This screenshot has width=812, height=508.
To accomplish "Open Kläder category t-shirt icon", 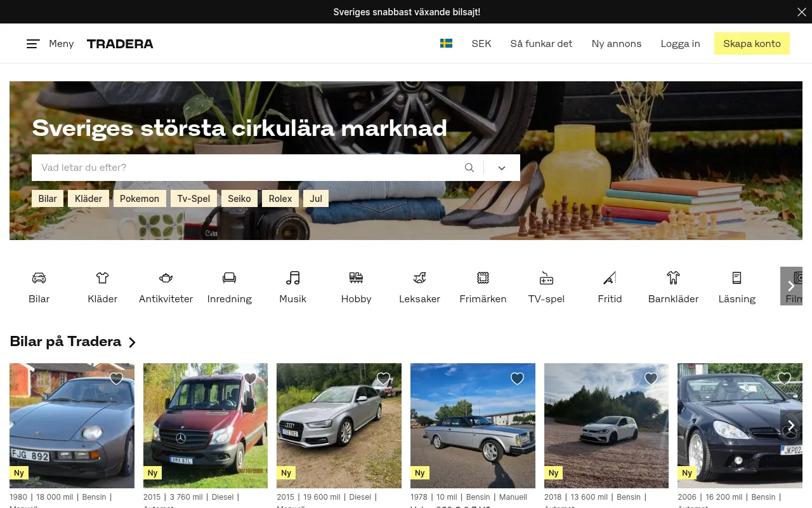I will [102, 277].
